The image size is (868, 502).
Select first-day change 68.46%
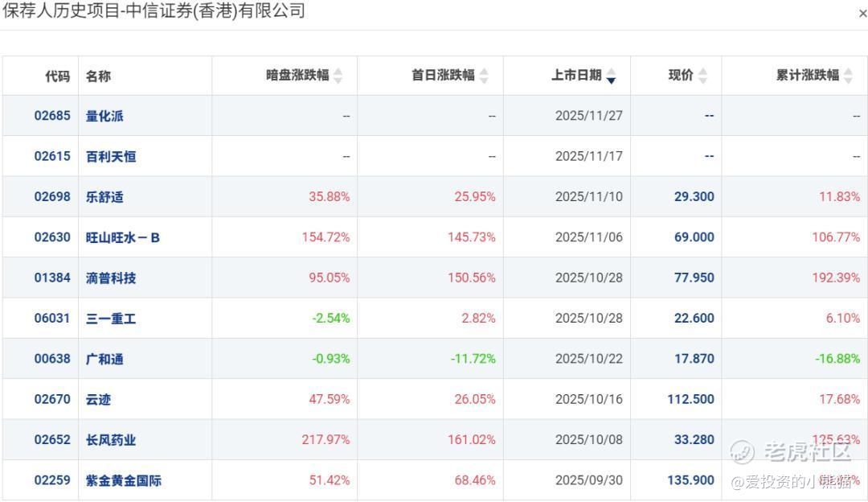coord(475,479)
